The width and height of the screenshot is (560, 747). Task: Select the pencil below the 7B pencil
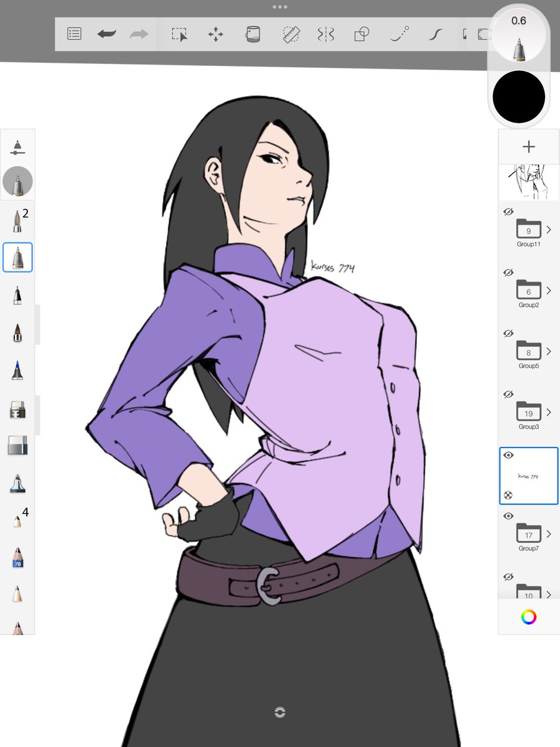pyautogui.click(x=18, y=594)
